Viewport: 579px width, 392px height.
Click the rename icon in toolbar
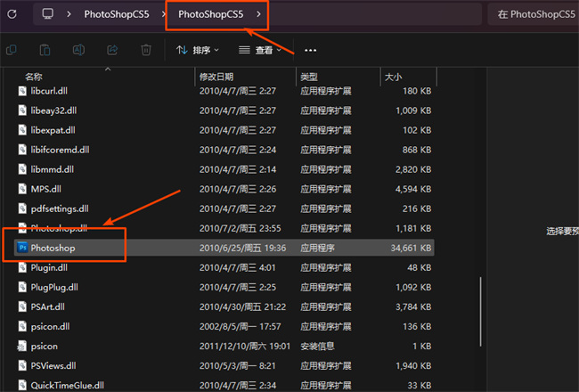click(x=78, y=50)
